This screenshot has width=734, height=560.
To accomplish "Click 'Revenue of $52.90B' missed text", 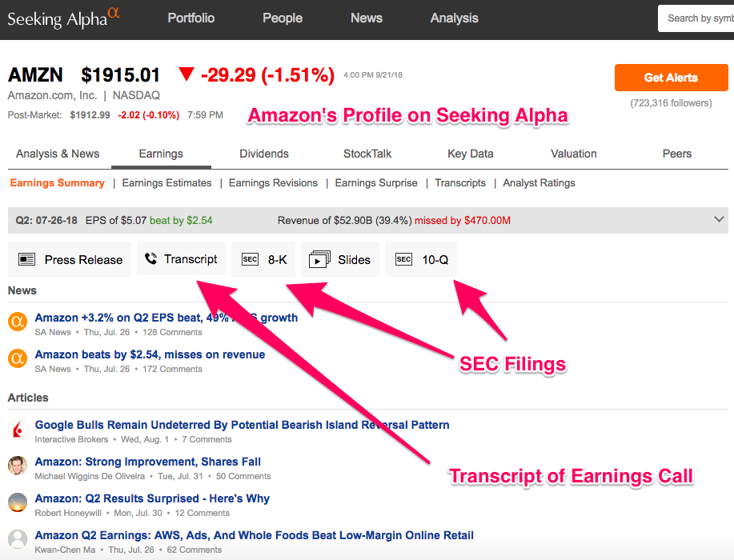I will pos(394,220).
